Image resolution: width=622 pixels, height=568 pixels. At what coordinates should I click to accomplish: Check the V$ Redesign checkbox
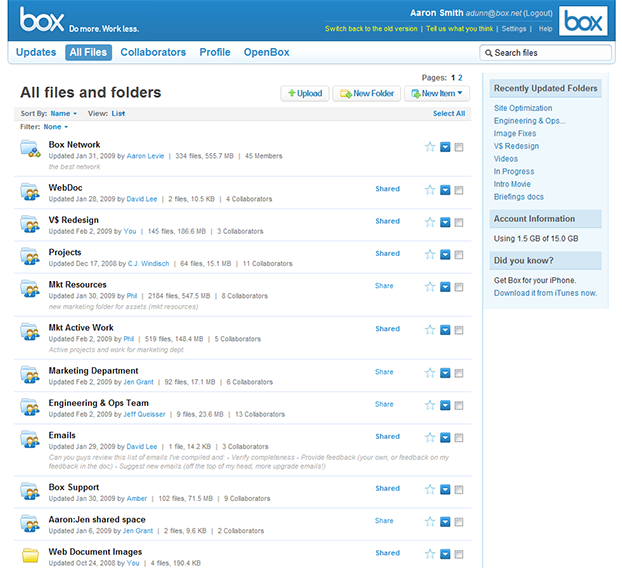459,222
